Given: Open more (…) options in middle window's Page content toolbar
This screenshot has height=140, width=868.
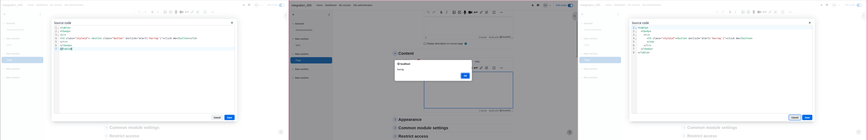Looking at the screenshot, I should 501,68.
